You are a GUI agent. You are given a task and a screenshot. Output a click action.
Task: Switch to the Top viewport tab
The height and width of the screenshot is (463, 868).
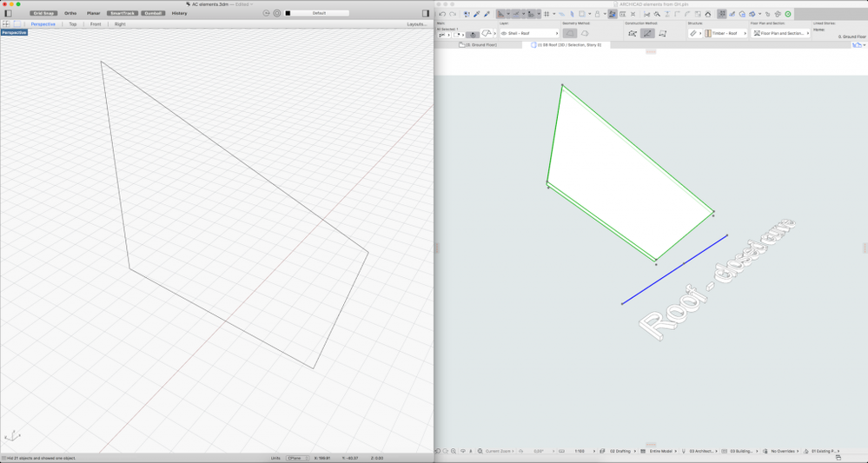click(x=73, y=24)
